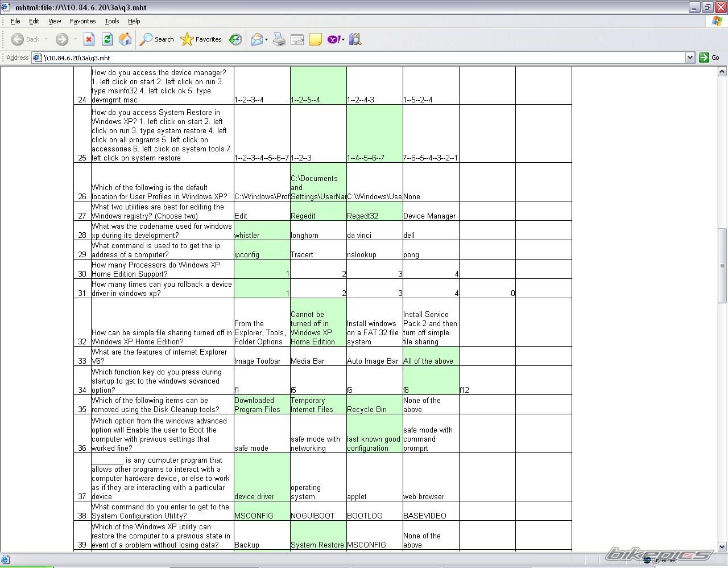The image size is (728, 568).
Task: Click the 'Tracert' cell
Action: point(318,250)
